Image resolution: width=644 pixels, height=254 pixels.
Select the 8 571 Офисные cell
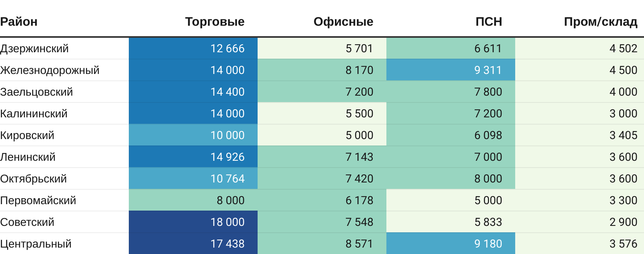359,244
